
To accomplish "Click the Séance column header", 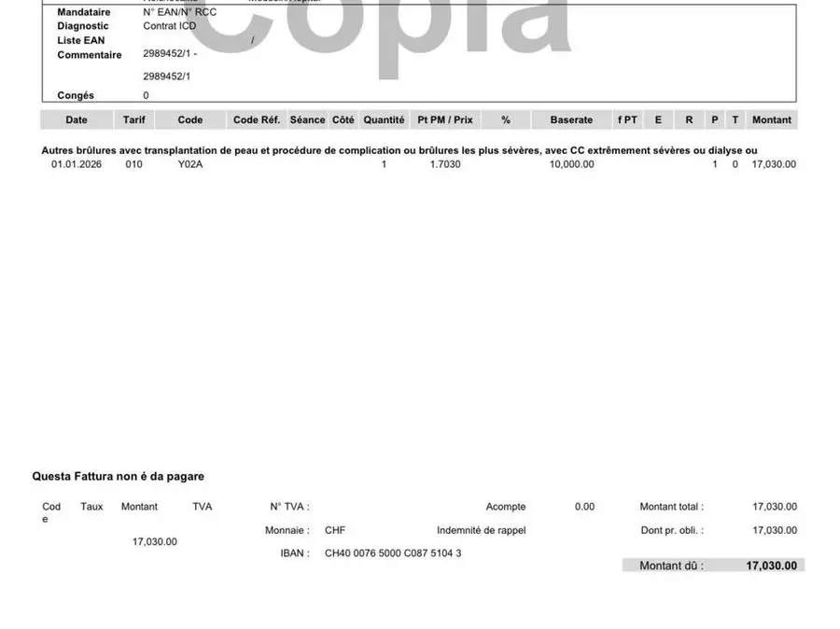I will point(308,119).
